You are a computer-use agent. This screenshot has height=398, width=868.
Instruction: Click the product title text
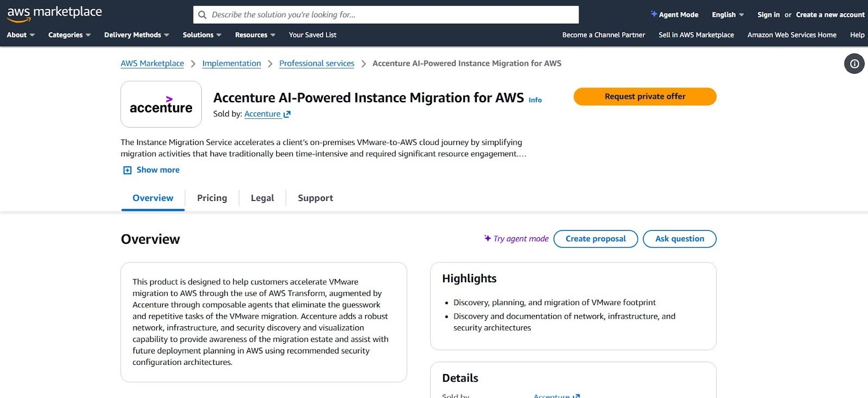coord(368,98)
